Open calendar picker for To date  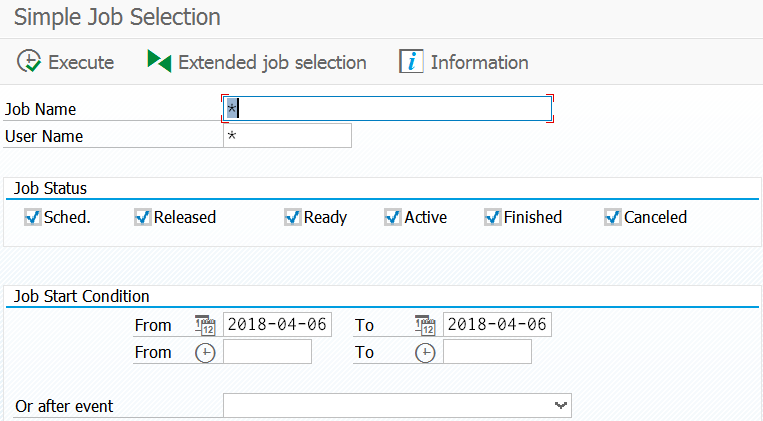425,325
